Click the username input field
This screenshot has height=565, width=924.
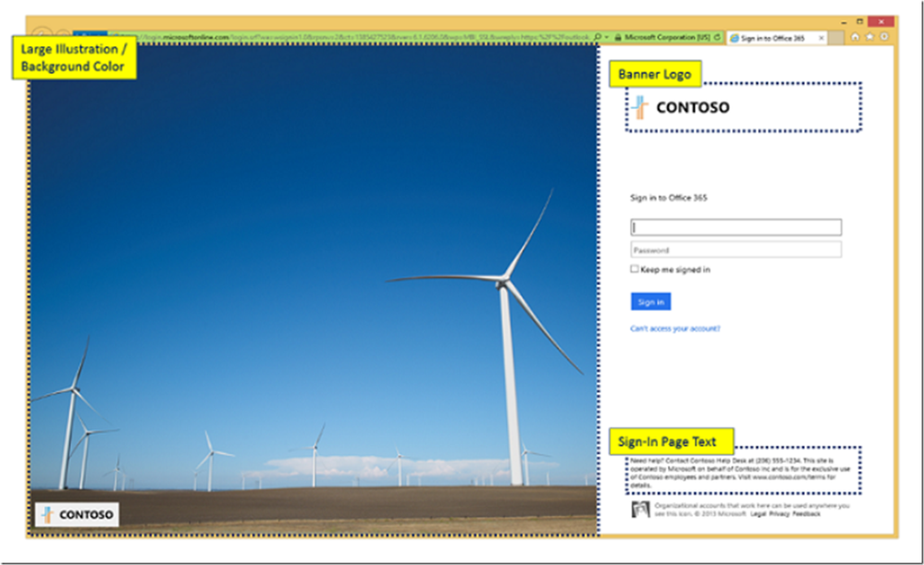(736, 227)
